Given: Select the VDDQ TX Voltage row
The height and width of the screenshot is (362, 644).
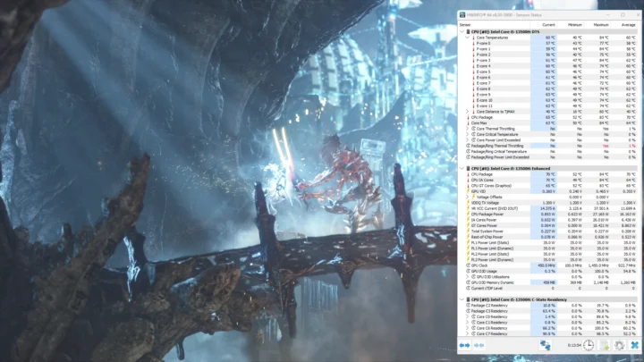Looking at the screenshot, I should pos(548,203).
